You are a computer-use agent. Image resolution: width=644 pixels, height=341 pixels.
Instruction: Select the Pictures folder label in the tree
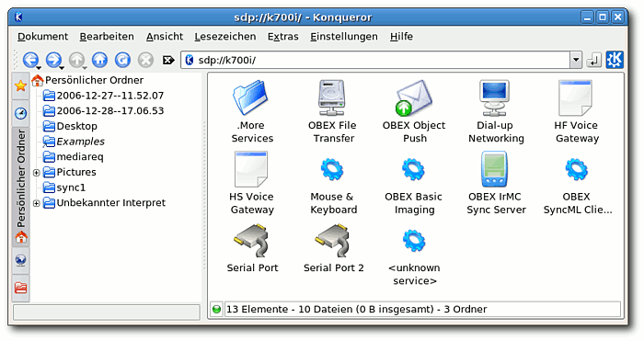point(76,173)
